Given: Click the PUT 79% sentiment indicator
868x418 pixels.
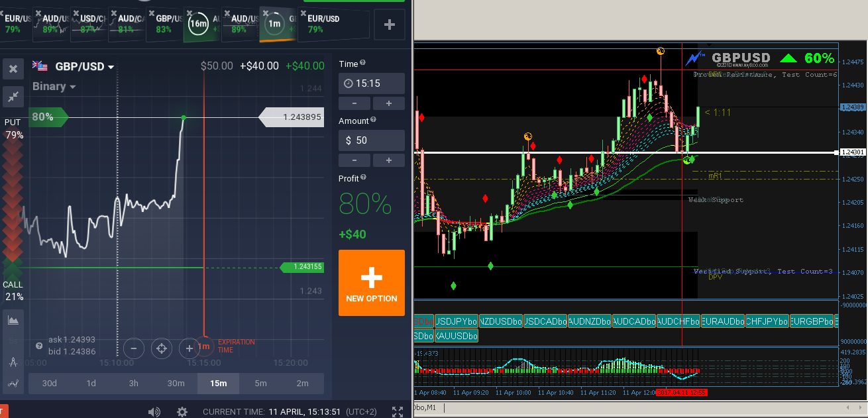Looking at the screenshot, I should click(x=13, y=129).
